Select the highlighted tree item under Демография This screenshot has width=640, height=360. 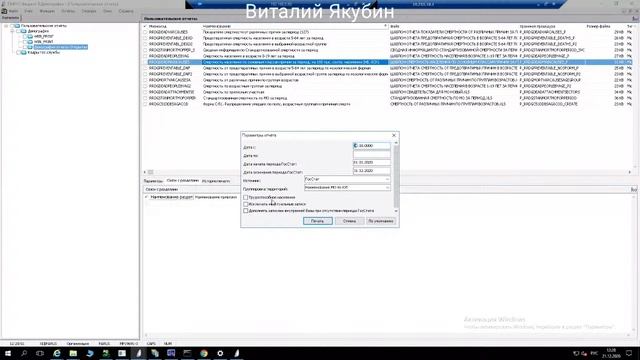[x=60, y=47]
